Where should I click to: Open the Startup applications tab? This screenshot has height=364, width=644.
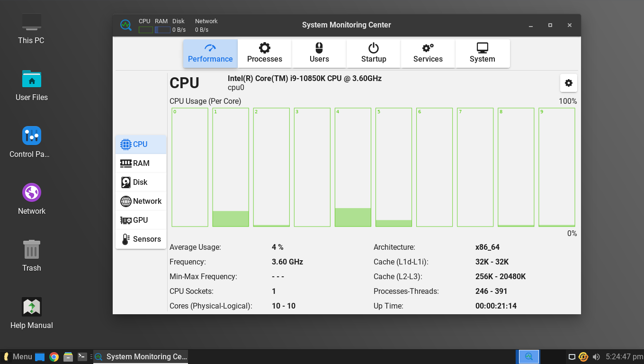point(373,53)
